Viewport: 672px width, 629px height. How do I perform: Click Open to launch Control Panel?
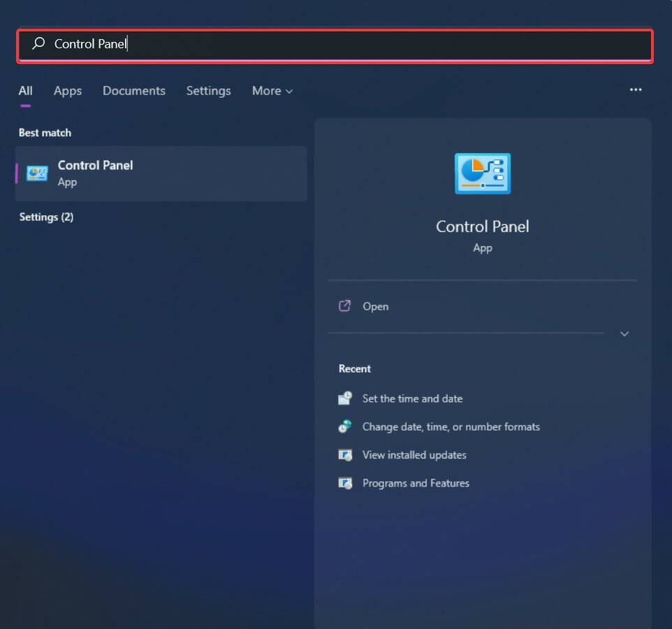[375, 306]
